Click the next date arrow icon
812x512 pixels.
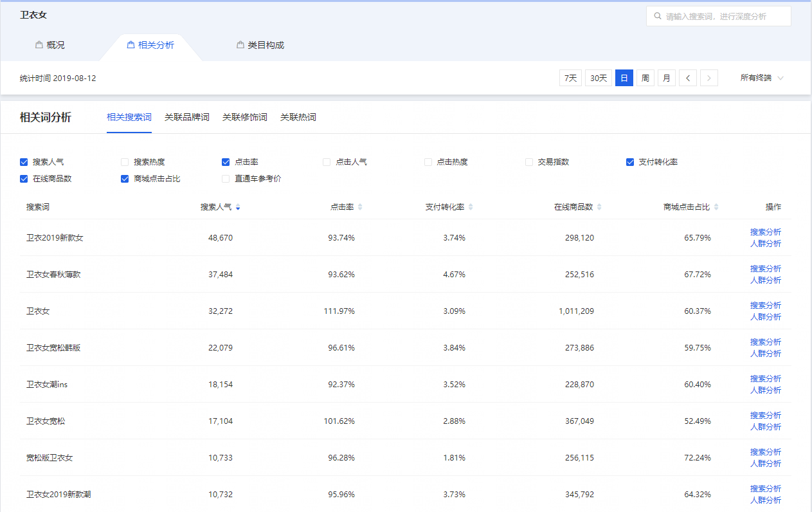709,78
